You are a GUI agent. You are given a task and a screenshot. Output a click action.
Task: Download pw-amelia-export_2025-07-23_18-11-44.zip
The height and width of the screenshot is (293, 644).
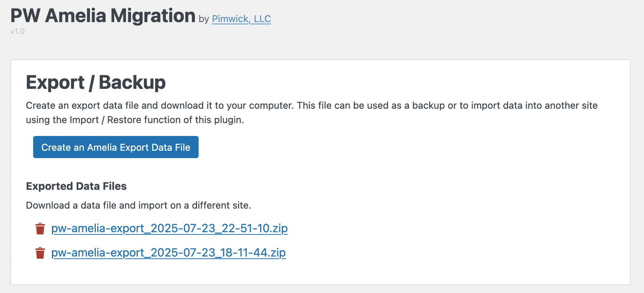pos(168,253)
